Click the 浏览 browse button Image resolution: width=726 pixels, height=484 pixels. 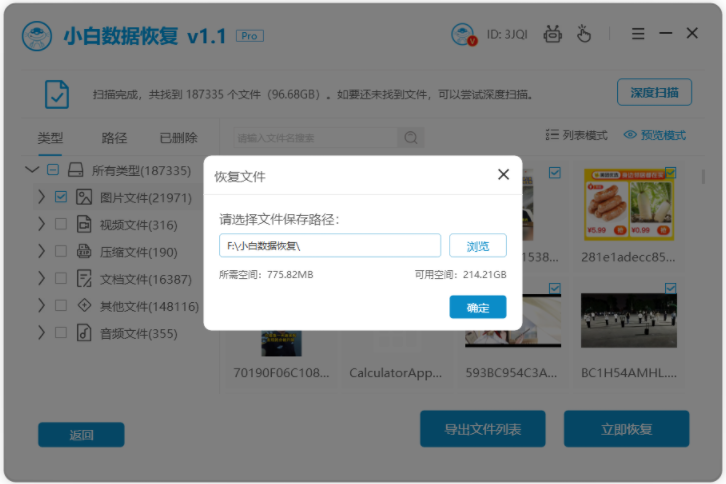click(x=478, y=246)
